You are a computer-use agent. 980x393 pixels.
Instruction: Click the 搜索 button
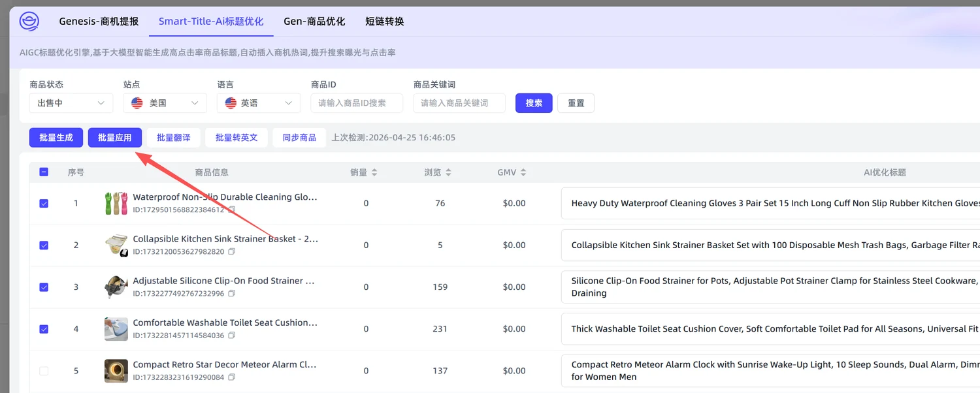[x=534, y=103]
